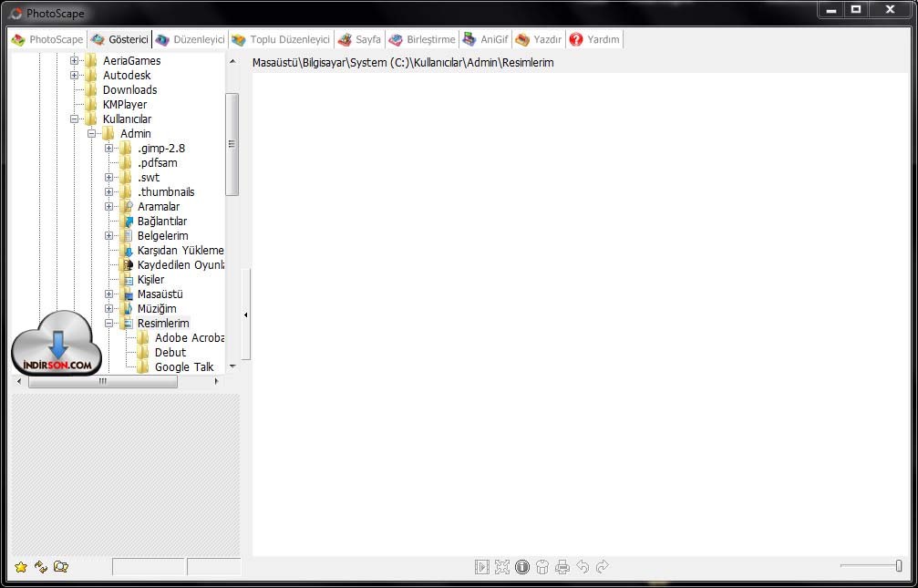918x588 pixels.
Task: Click the round info icon
Action: (x=522, y=567)
